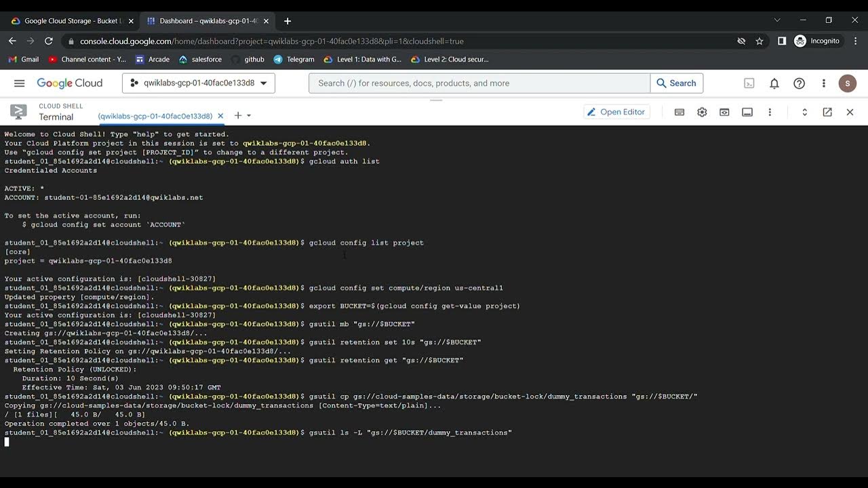
Task: Open the Incognito profile indicator
Action: pyautogui.click(x=817, y=41)
